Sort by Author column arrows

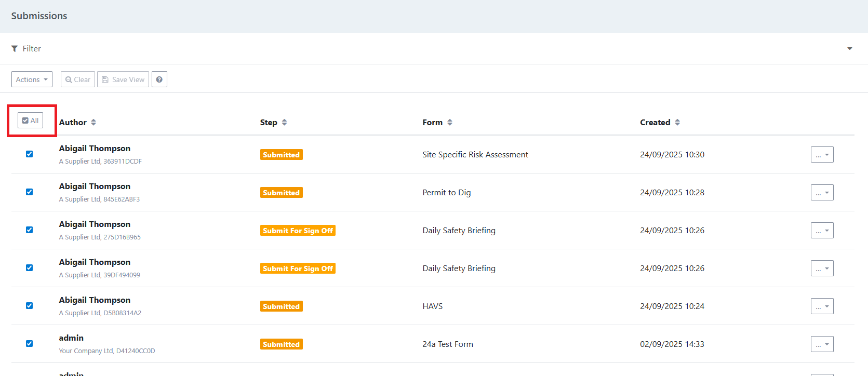[x=94, y=123]
